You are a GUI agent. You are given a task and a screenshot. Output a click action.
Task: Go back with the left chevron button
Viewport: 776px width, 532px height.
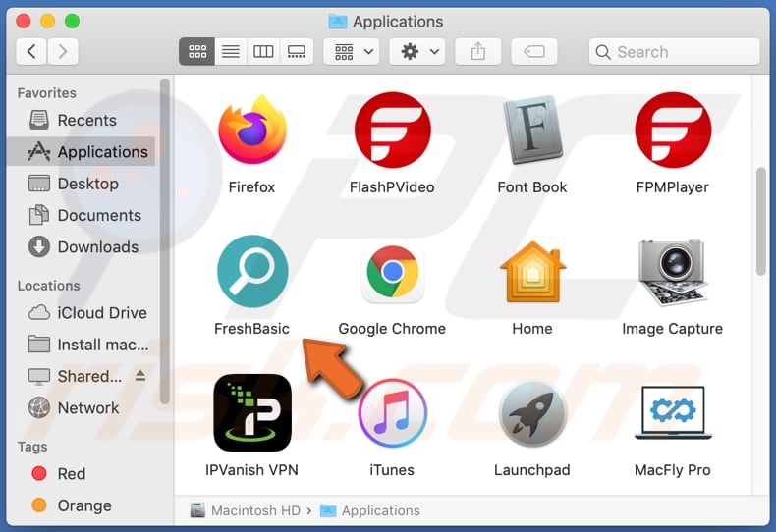31,51
